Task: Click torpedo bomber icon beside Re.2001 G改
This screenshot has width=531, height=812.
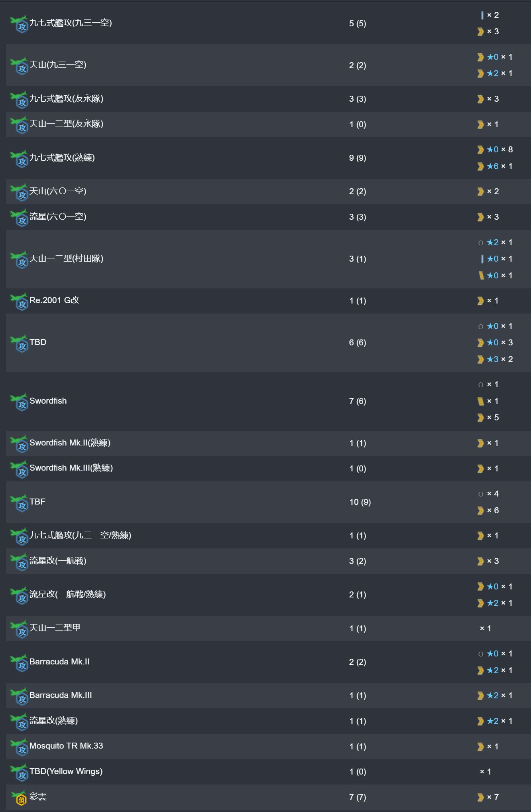Action: point(19,301)
